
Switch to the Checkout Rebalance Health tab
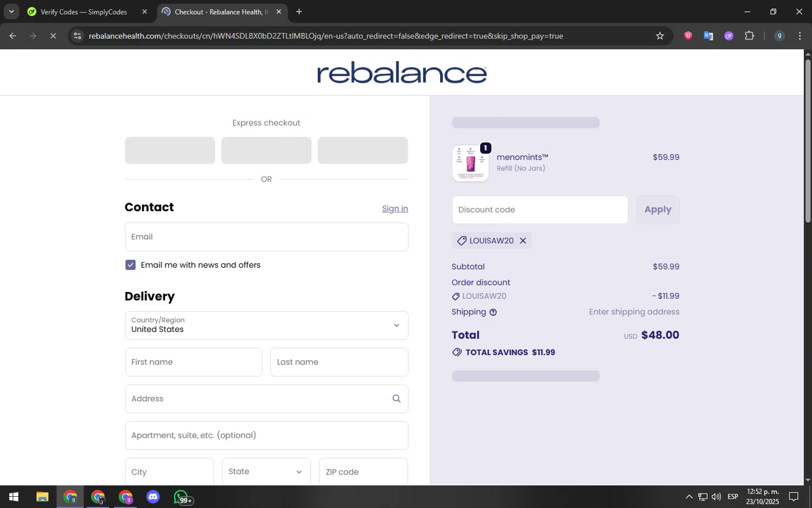222,12
